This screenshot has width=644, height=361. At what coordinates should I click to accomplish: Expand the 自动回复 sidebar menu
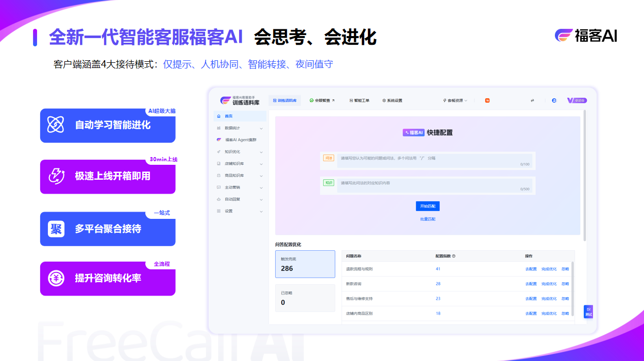(x=240, y=199)
